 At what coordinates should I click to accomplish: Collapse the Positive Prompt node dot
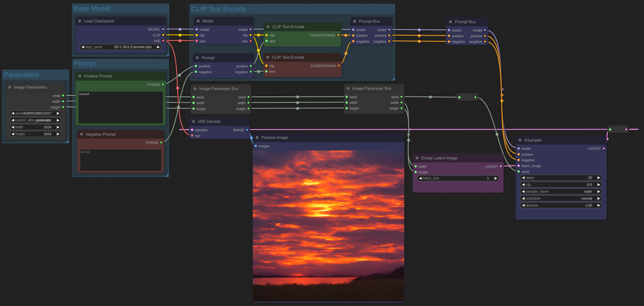point(80,76)
